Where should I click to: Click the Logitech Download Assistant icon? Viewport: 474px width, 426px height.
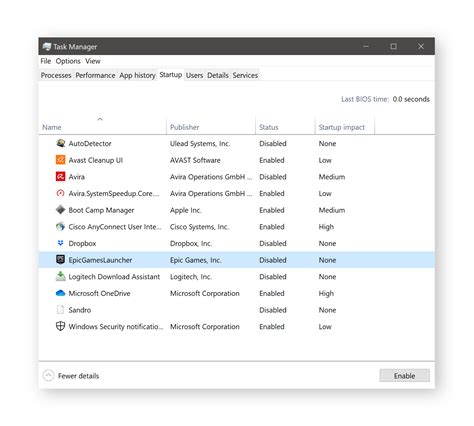pos(60,276)
